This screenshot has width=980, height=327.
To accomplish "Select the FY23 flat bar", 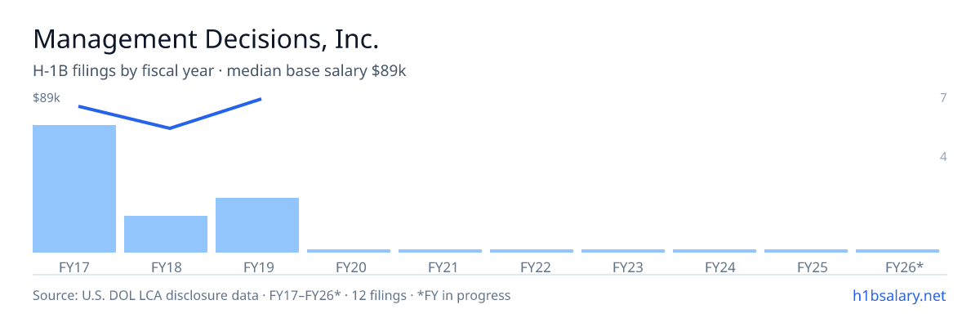I will pyautogui.click(x=623, y=251).
